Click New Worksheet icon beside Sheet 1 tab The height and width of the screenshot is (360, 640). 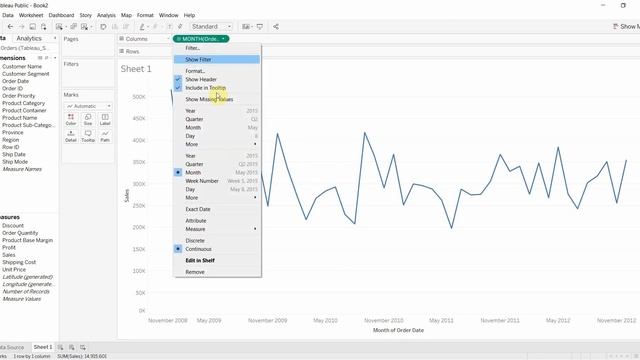[x=60, y=347]
